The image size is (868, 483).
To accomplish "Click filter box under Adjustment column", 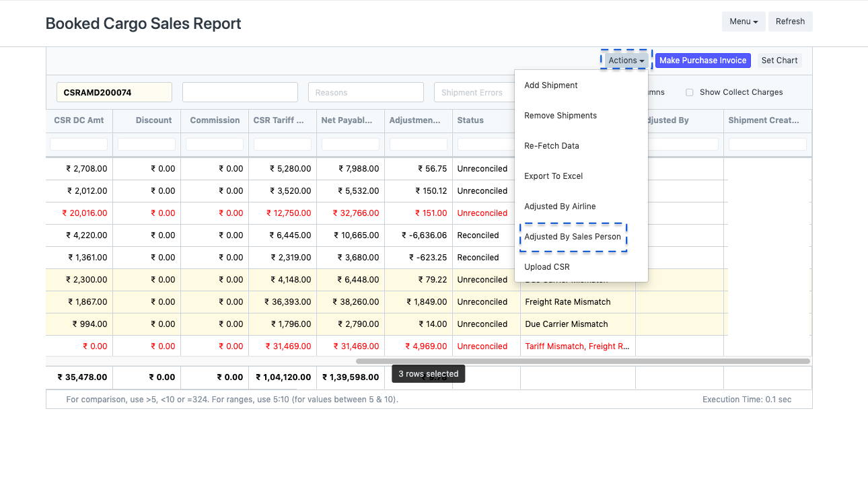I will tap(419, 145).
